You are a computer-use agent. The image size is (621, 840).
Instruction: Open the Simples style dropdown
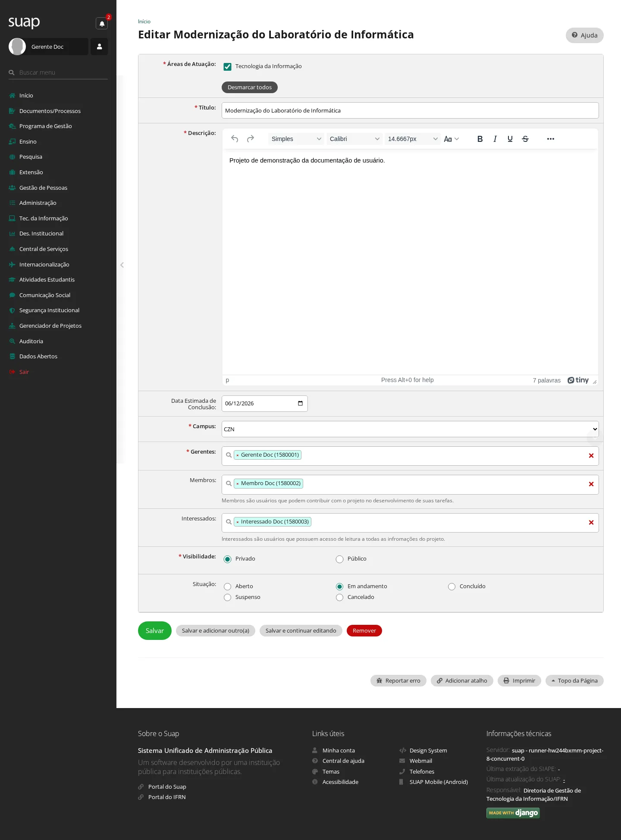pos(296,139)
